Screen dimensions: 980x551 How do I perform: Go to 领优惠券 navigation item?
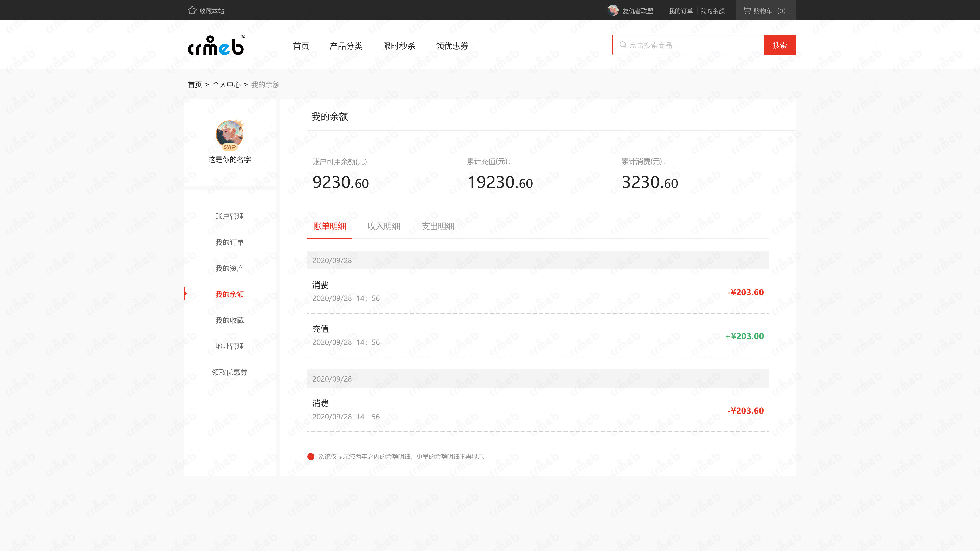[451, 46]
